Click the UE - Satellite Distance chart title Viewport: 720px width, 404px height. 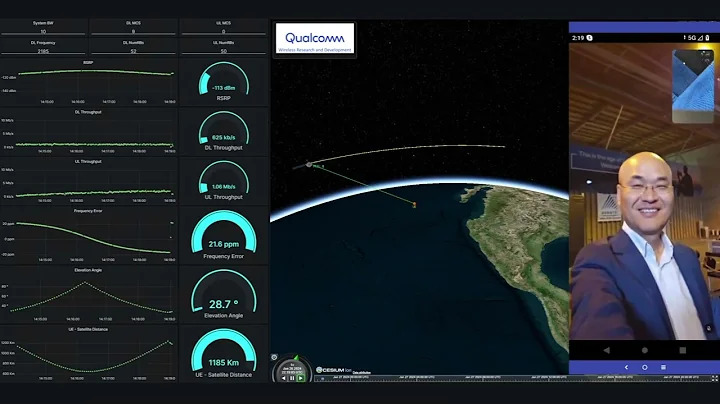coord(88,329)
